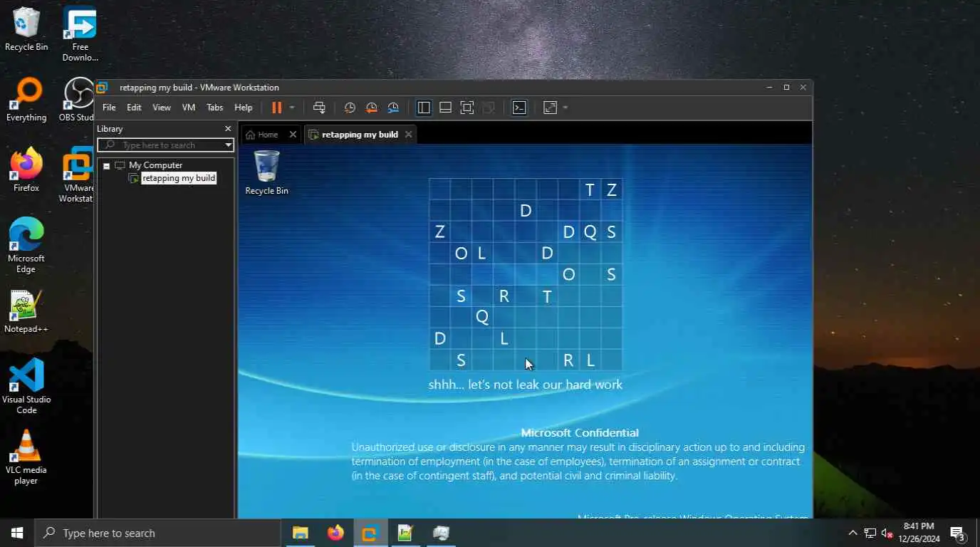Click the taskbar search box
Viewport: 980px width, 547px height.
tap(157, 533)
